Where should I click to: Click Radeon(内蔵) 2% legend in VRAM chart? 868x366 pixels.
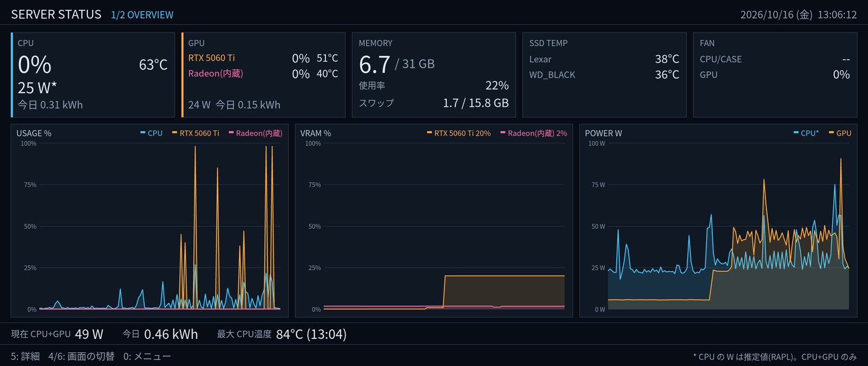pyautogui.click(x=533, y=133)
